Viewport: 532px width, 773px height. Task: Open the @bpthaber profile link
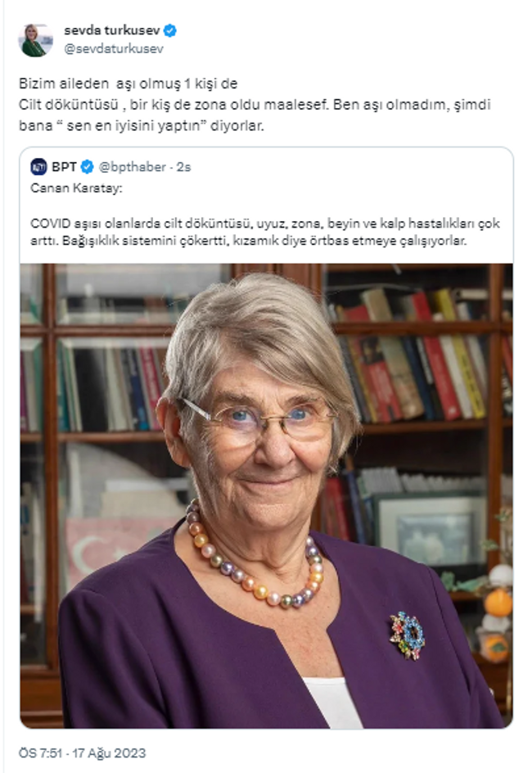point(131,168)
